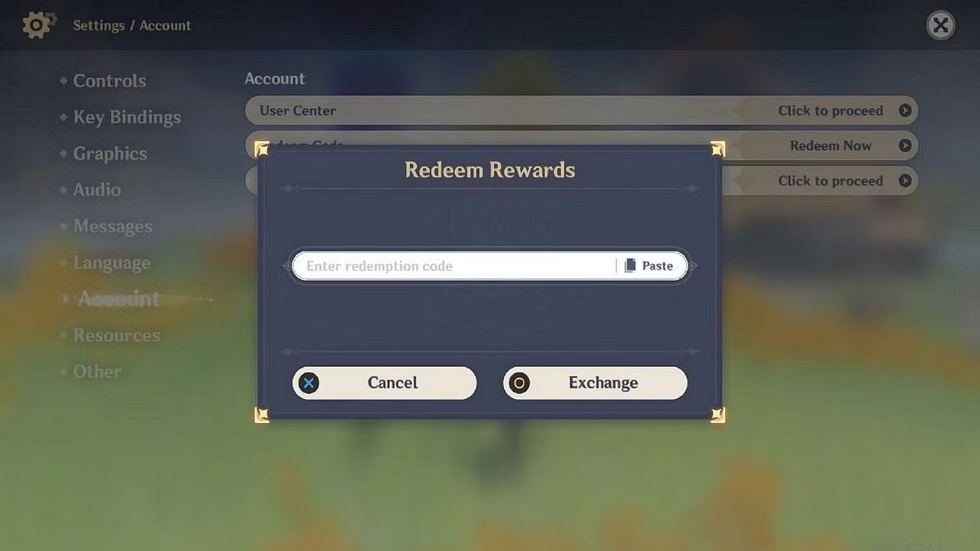Click the redemption code input field
The image size is (980, 551).
coord(458,266)
